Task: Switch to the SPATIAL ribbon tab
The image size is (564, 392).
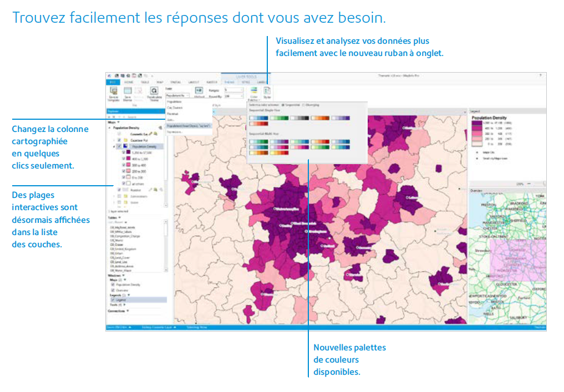Action: point(176,83)
